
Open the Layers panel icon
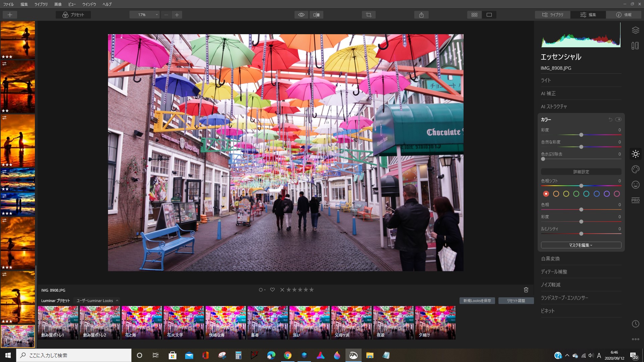click(x=635, y=30)
